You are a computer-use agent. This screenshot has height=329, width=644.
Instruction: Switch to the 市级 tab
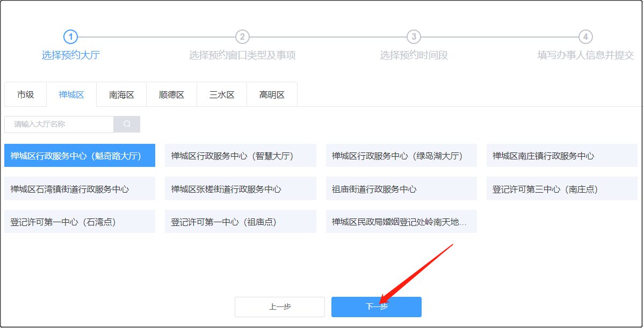(x=25, y=94)
